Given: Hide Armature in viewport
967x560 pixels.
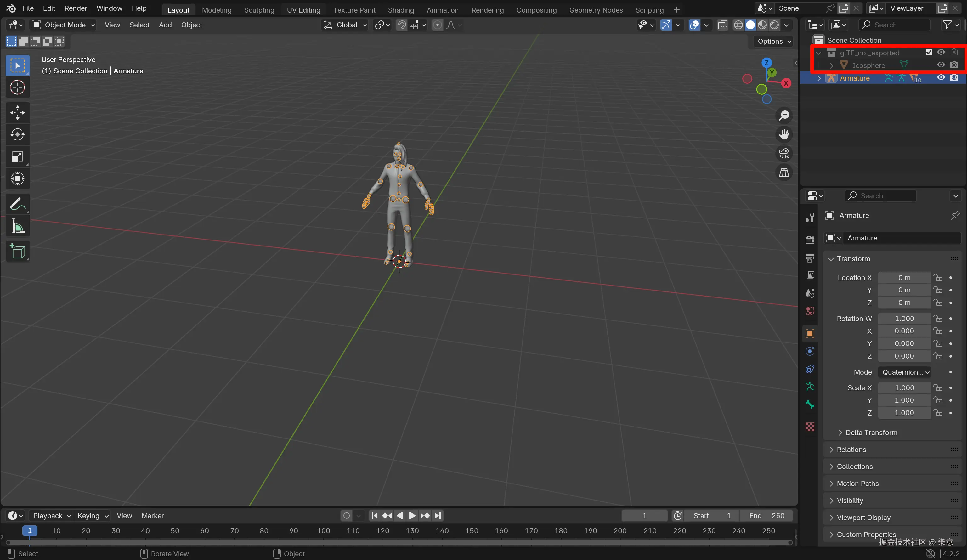Looking at the screenshot, I should [x=941, y=77].
